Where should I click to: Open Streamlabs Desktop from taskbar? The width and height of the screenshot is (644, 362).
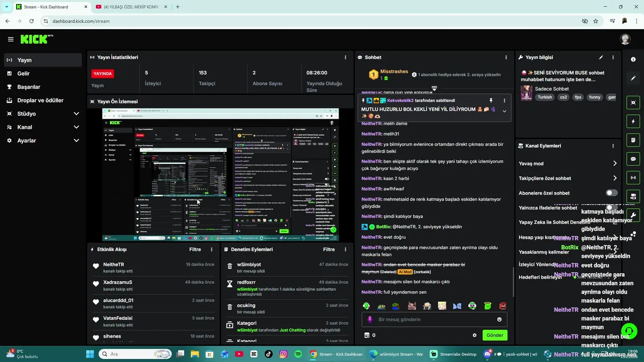453,354
